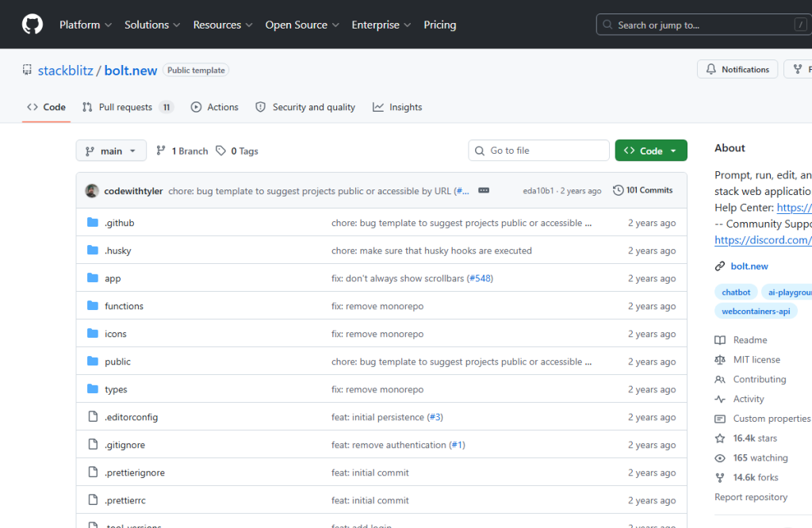The width and height of the screenshot is (812, 528).
Task: Open the .husky folder
Action: click(x=117, y=251)
